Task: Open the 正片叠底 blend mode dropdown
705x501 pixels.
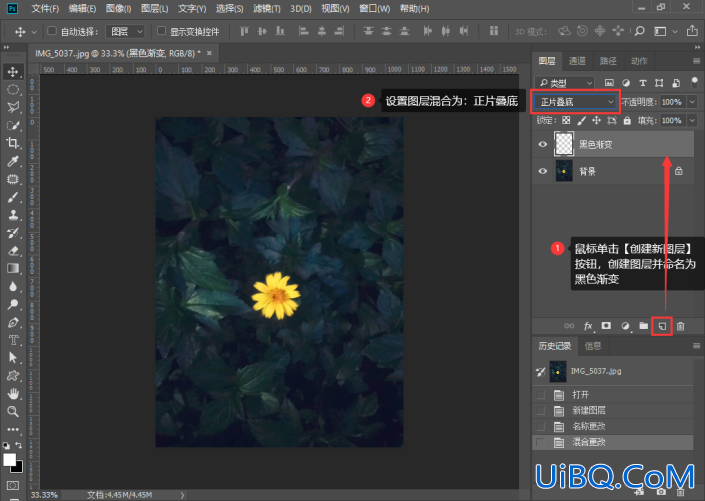Action: pos(576,102)
